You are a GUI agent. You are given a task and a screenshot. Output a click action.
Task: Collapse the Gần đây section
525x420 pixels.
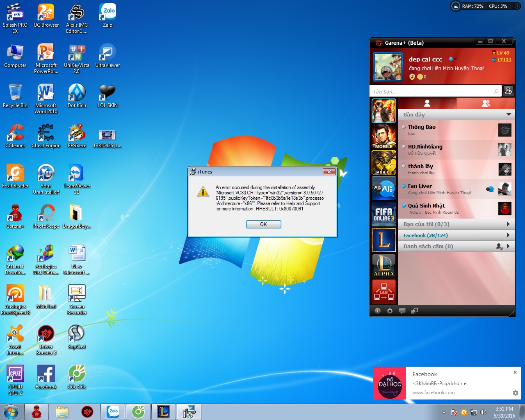(509, 114)
